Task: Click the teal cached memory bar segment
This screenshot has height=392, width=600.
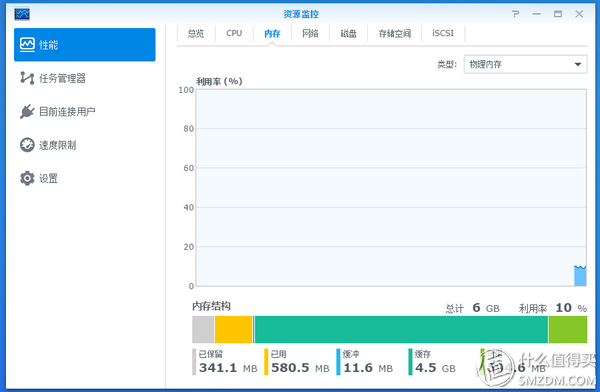Action: pyautogui.click(x=401, y=329)
